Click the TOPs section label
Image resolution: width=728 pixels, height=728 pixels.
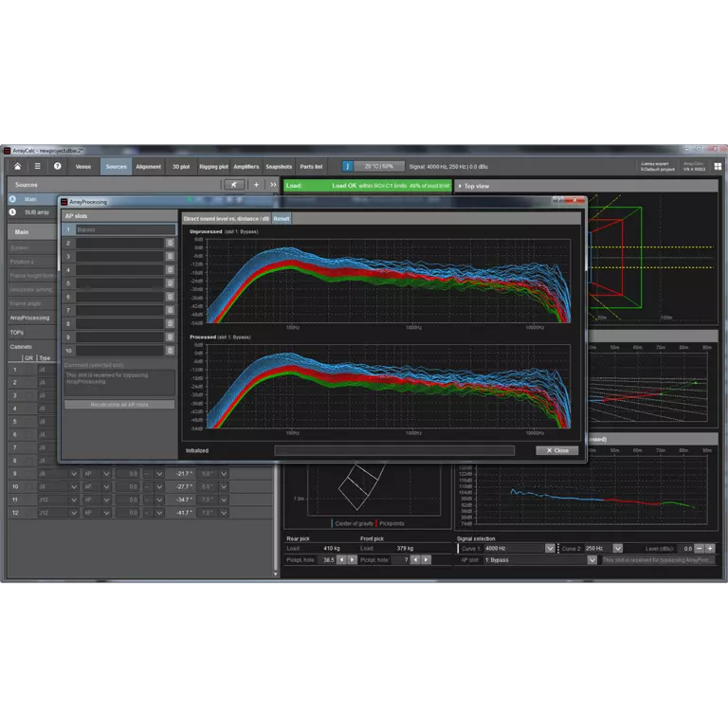point(17,333)
